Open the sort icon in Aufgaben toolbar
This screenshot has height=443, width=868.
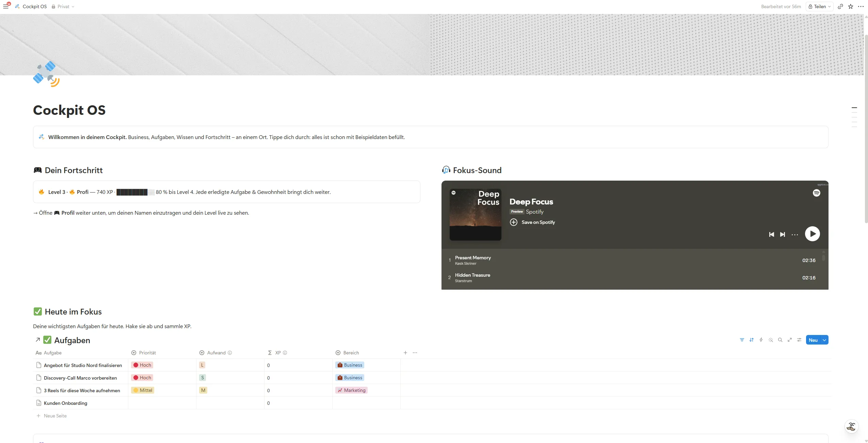(x=751, y=340)
